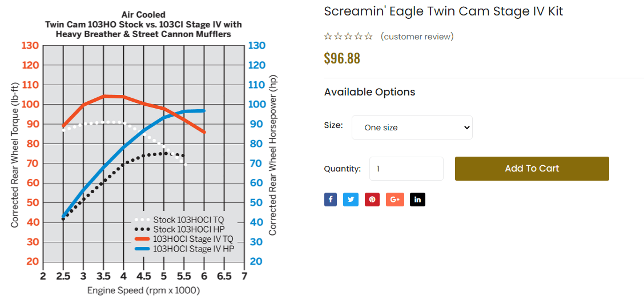Share product on LinkedIn
This screenshot has width=644, height=303.
(418, 200)
